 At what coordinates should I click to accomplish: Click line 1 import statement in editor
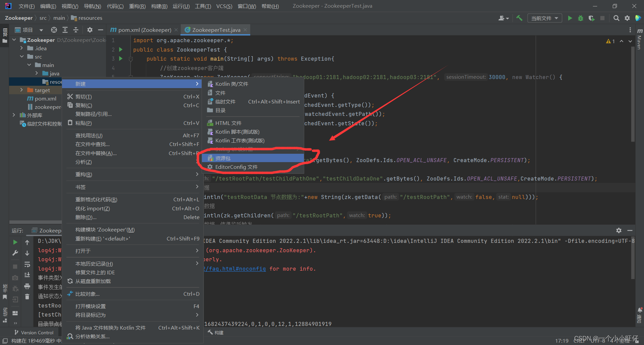(183, 40)
